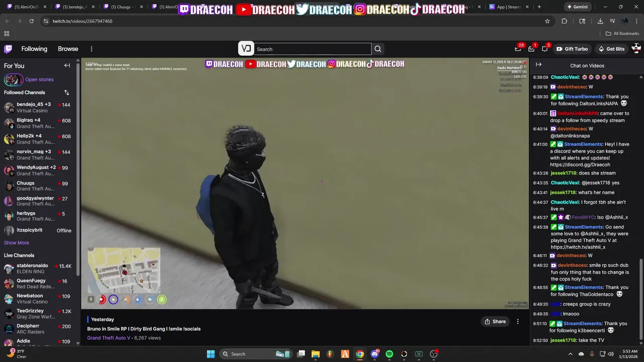The width and height of the screenshot is (644, 362).
Task: Open the user avatar menu
Action: 636,49
